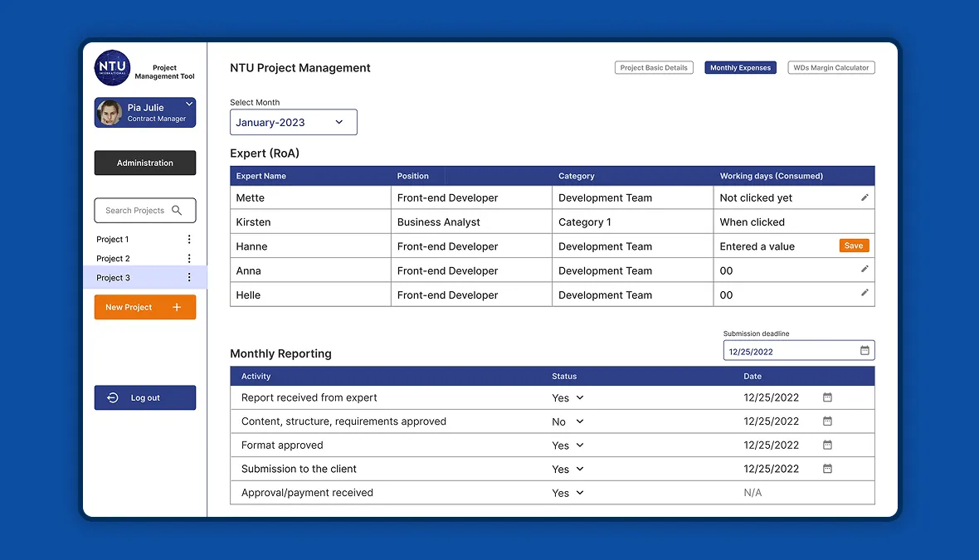Click the New Project button
The height and width of the screenshot is (560, 979).
[145, 307]
